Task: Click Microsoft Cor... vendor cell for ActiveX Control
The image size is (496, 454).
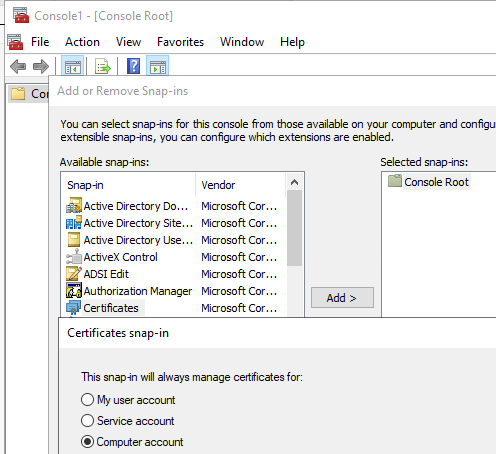Action: click(x=239, y=257)
